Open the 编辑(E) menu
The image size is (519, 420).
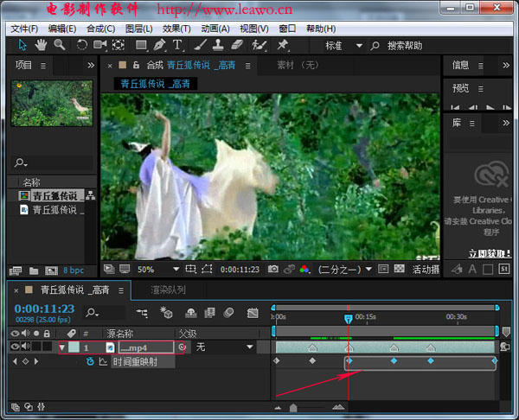click(62, 29)
